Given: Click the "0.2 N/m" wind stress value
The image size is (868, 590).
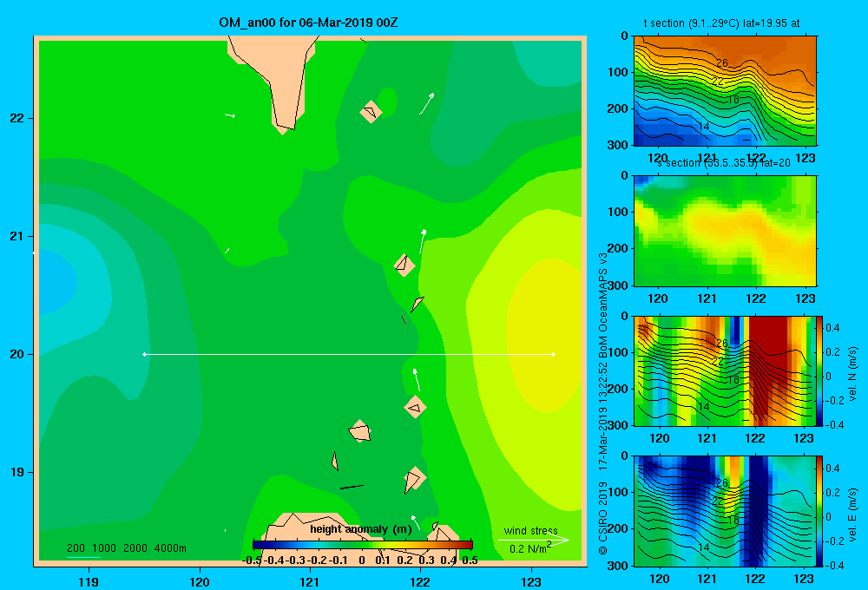Looking at the screenshot, I should 529,548.
